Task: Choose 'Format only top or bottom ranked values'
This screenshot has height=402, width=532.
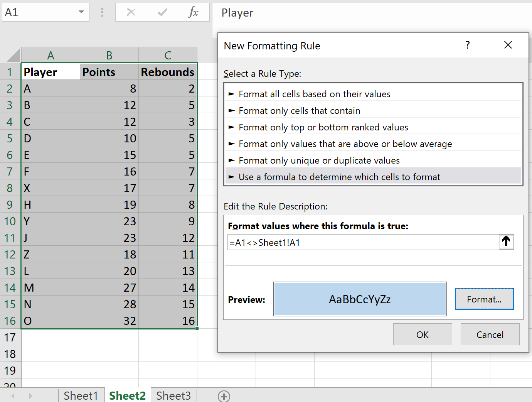Action: pyautogui.click(x=324, y=127)
